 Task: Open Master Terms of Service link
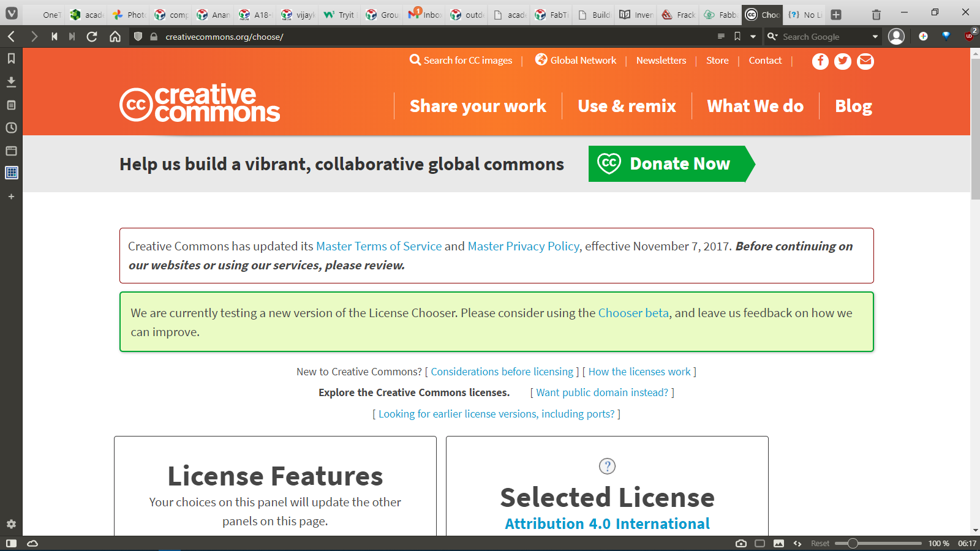pyautogui.click(x=379, y=246)
